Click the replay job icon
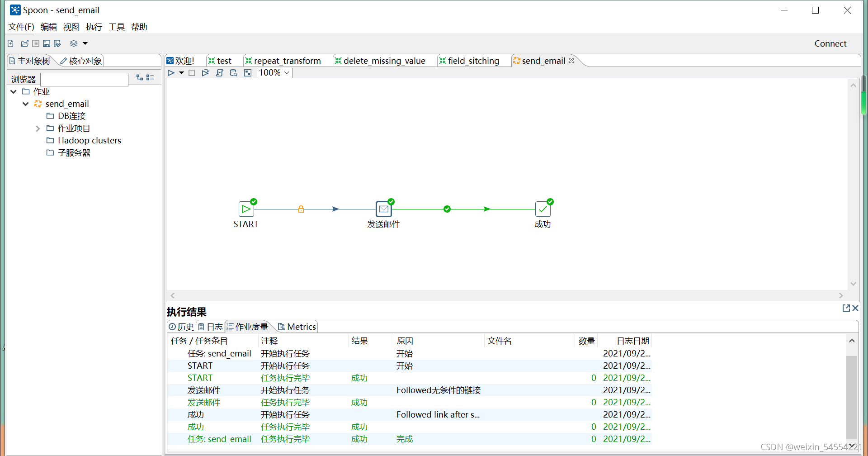 (x=205, y=73)
